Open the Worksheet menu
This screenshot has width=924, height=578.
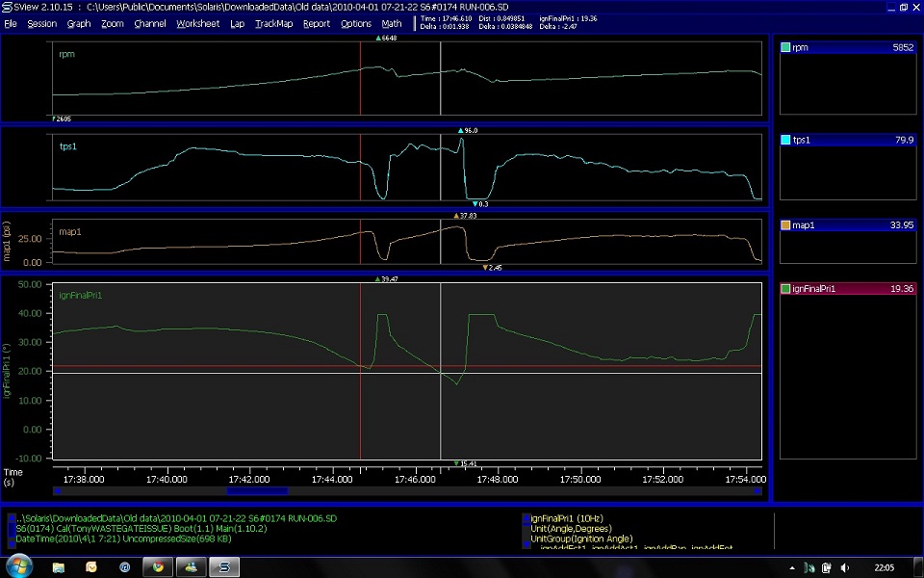(x=197, y=23)
